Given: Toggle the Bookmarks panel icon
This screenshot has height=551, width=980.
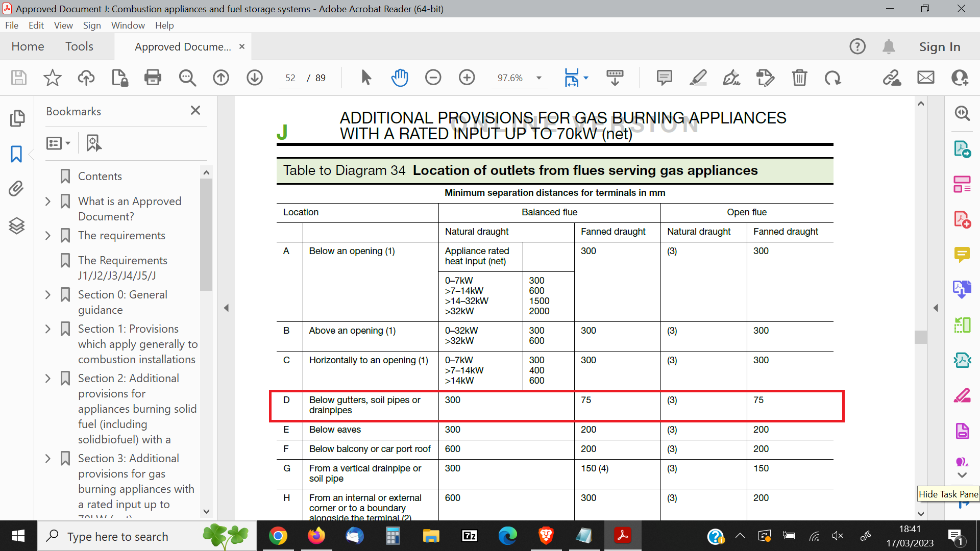Looking at the screenshot, I should pyautogui.click(x=16, y=154).
